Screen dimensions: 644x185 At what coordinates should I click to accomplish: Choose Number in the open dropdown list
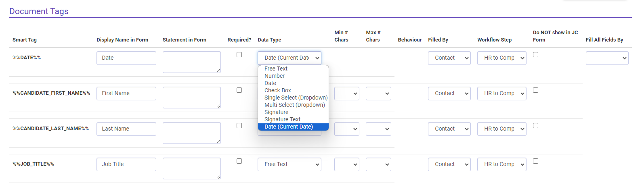tap(293, 76)
